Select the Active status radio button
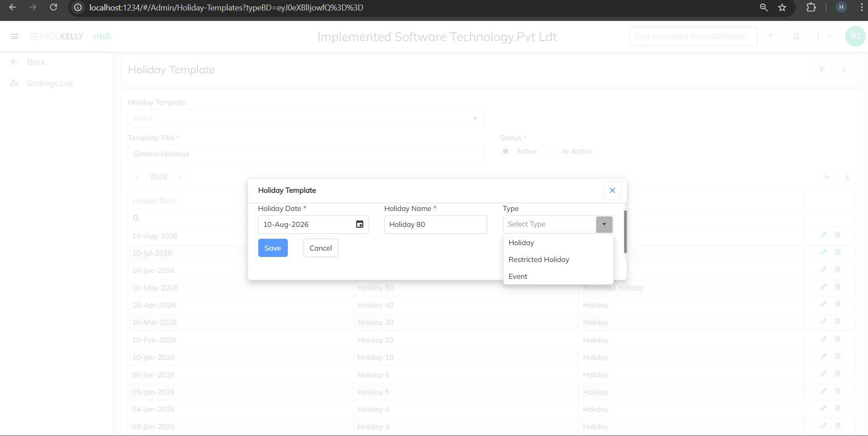 coord(505,151)
